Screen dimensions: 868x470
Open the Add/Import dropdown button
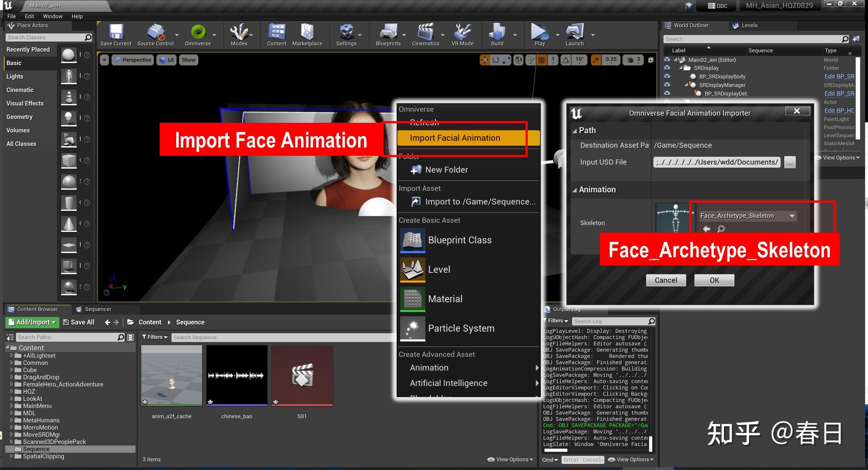point(33,322)
